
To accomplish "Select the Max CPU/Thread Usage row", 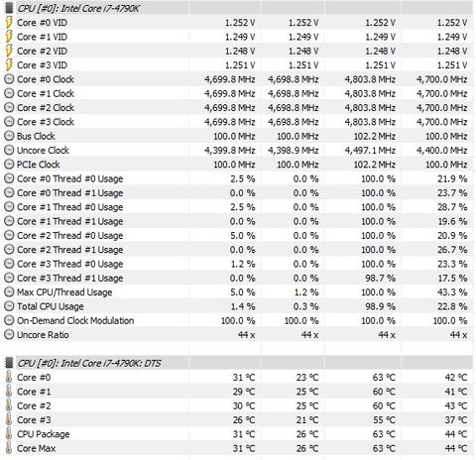I will [238, 292].
